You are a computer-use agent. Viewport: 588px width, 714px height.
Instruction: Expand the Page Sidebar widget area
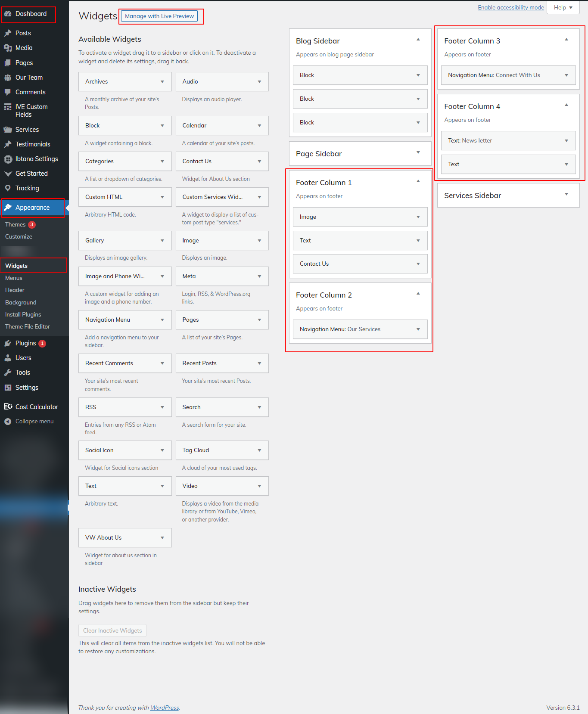click(x=418, y=153)
